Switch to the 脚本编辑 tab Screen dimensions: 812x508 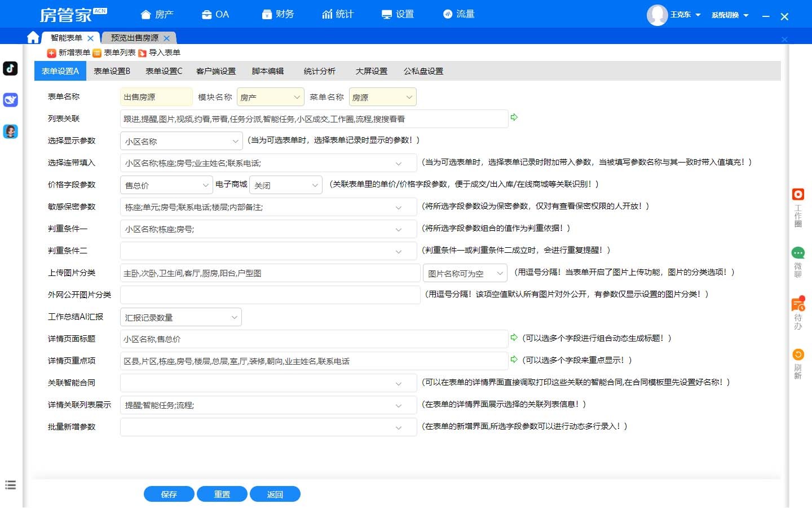pyautogui.click(x=267, y=71)
